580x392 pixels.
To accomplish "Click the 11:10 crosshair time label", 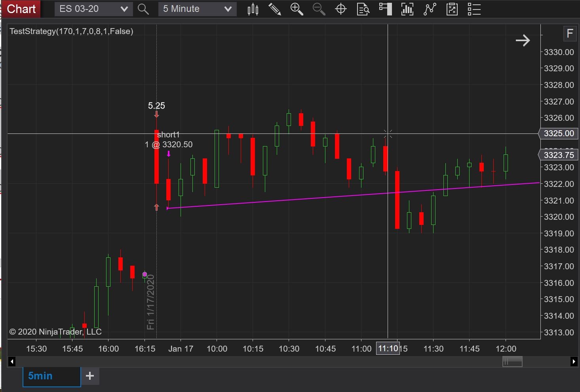I will (388, 348).
